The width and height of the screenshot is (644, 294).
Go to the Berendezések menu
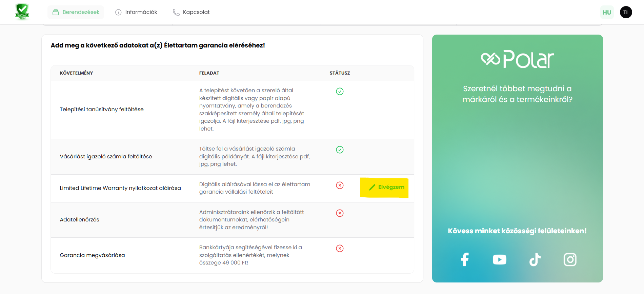(76, 12)
